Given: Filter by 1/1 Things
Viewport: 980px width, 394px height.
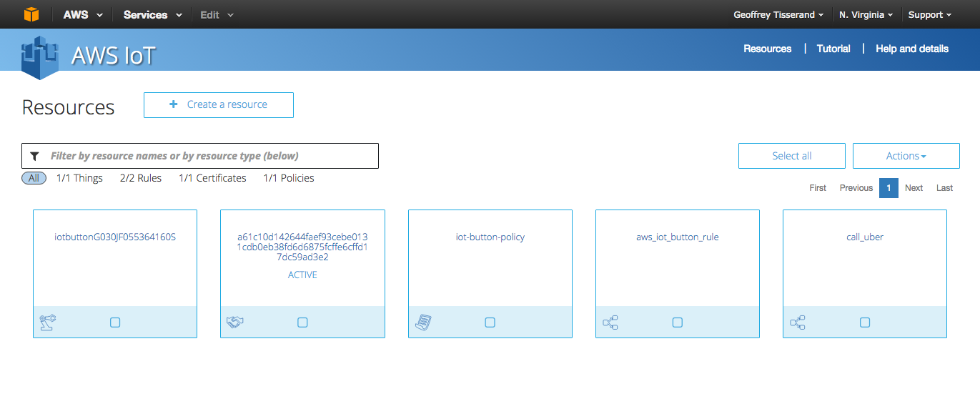Looking at the screenshot, I should click(79, 178).
